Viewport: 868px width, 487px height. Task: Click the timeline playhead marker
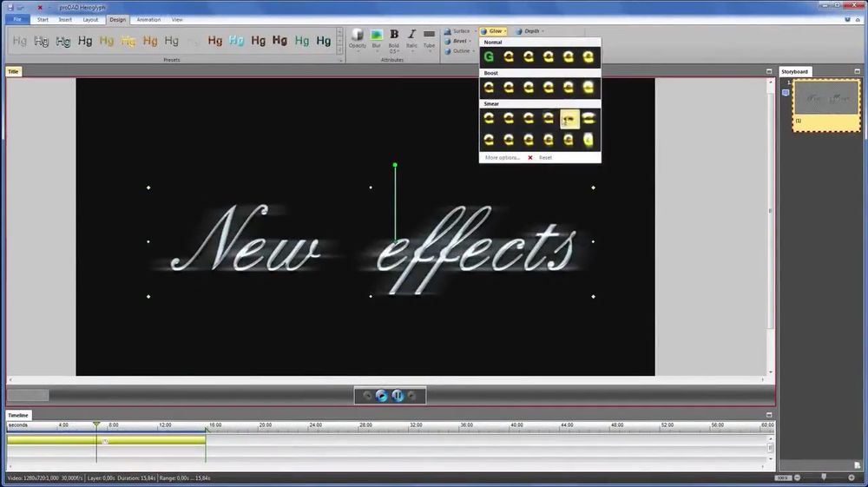(96, 425)
